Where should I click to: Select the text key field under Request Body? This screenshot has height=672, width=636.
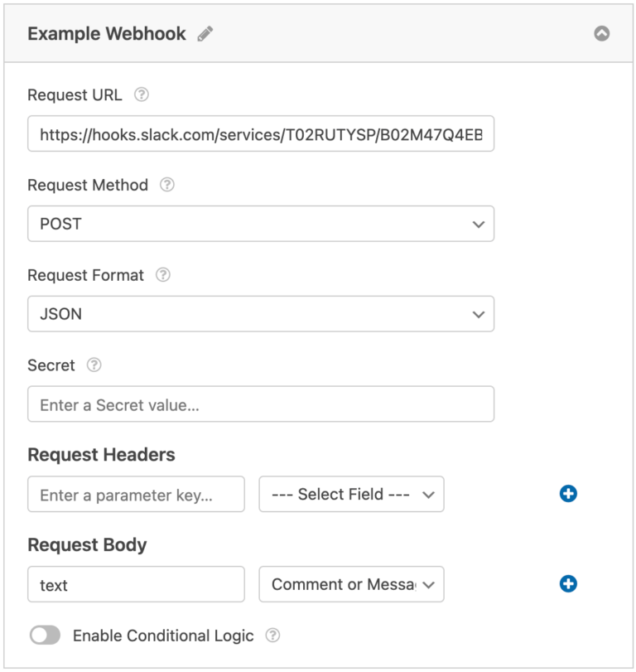click(x=135, y=584)
